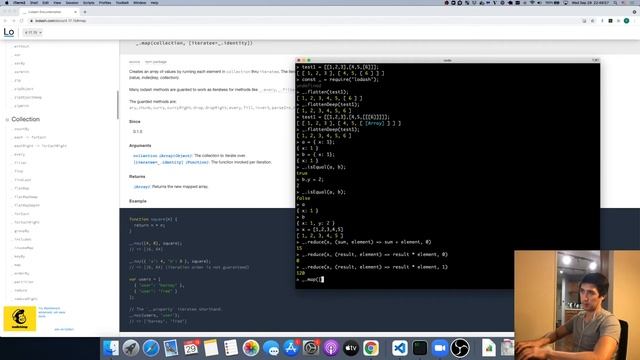Screen dimensions: 640x360
Task: Select findLast in Collection sidebar list
Action: tap(22, 180)
